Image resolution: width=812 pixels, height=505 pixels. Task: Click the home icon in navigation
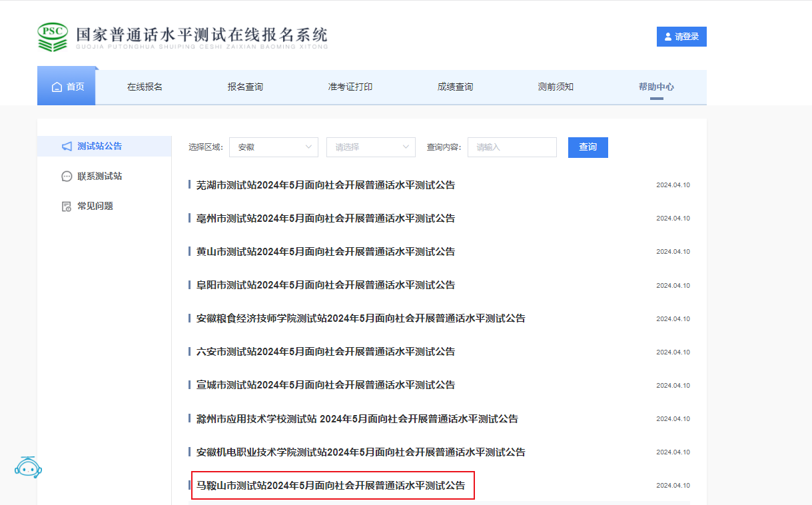[57, 87]
